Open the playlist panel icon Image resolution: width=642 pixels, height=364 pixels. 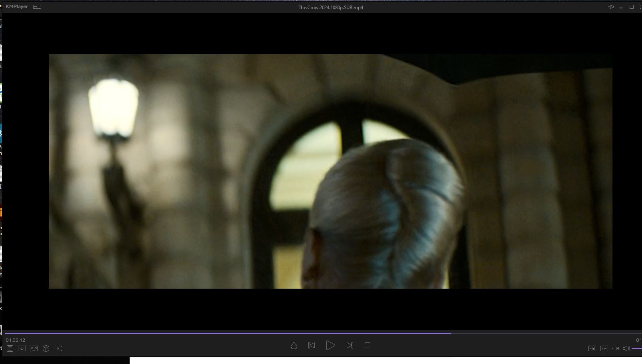[10, 348]
